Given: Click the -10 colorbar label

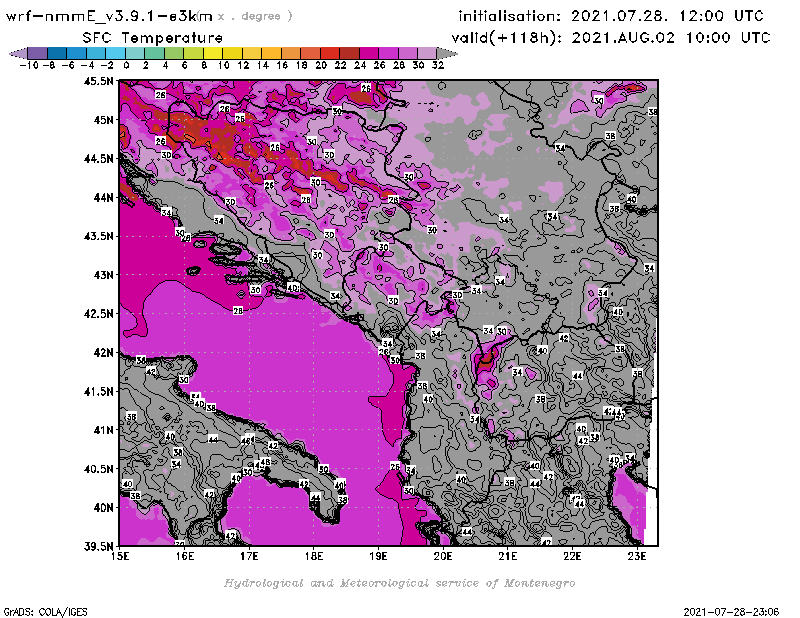Looking at the screenshot, I should [x=29, y=66].
